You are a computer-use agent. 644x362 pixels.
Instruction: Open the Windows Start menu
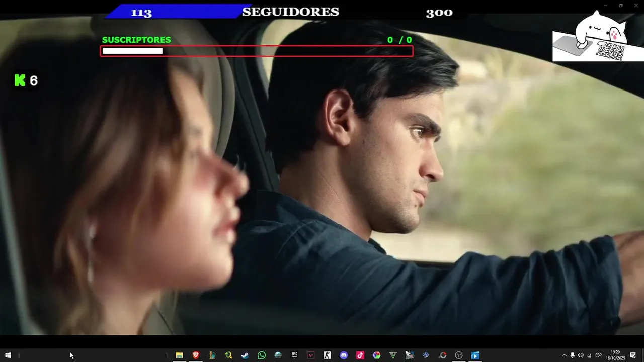8,355
